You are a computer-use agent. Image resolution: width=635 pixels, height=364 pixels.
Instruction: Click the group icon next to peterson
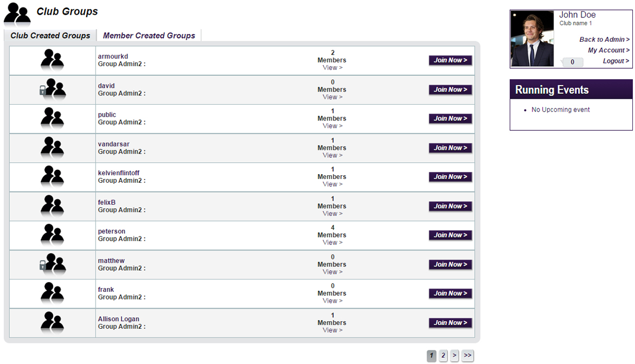point(52,235)
